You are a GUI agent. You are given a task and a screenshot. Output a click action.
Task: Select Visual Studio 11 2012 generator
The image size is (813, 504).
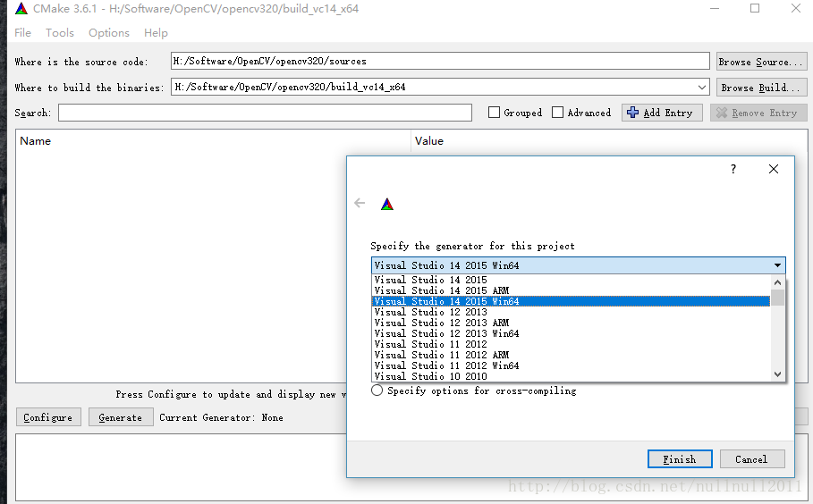pyautogui.click(x=571, y=344)
